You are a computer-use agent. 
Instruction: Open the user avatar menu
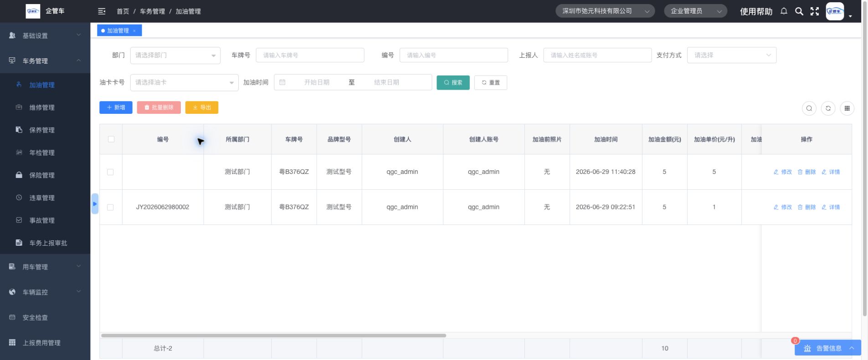click(835, 11)
